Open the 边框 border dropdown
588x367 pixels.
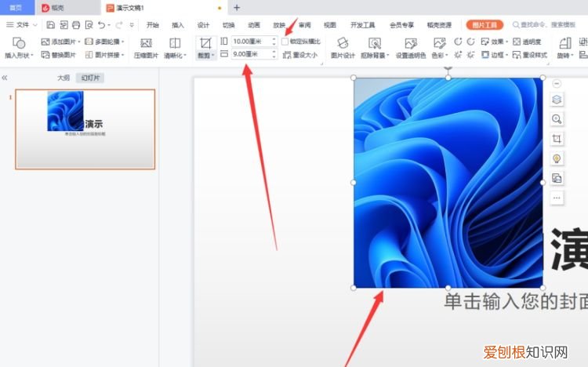[506, 55]
